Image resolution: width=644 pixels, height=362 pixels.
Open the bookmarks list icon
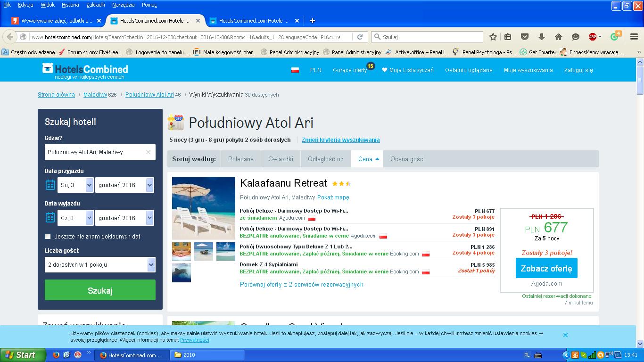click(508, 37)
